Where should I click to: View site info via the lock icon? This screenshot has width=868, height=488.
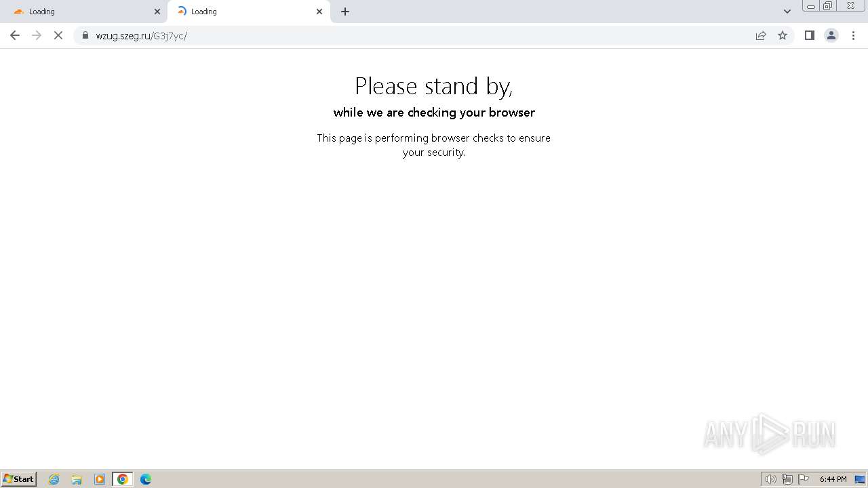85,35
